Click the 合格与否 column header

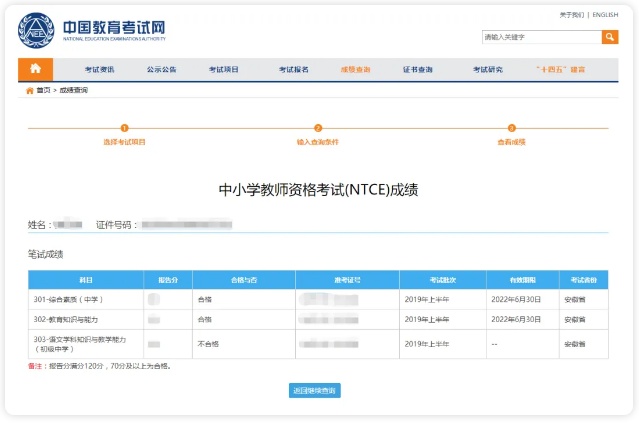(x=244, y=280)
